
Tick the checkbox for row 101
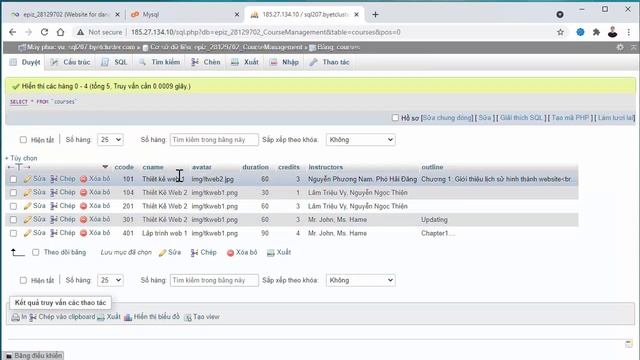(13, 179)
